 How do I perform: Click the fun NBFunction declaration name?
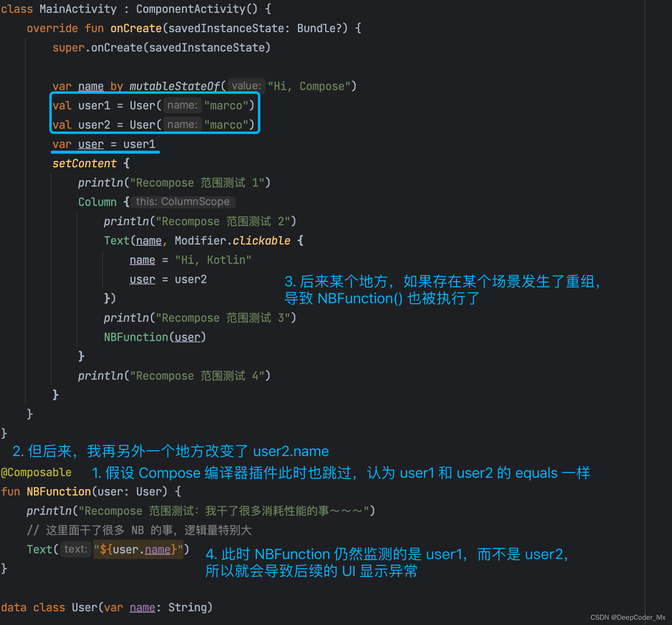[x=59, y=491]
